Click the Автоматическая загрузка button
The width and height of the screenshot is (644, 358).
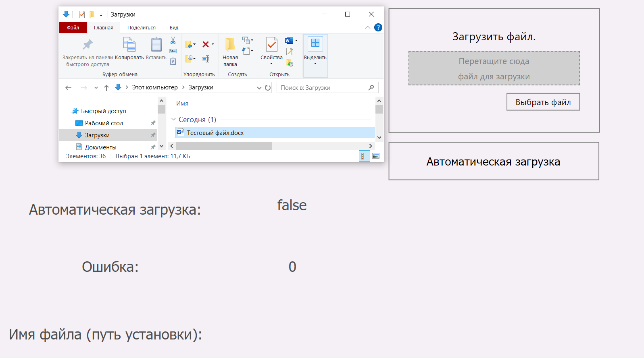click(x=494, y=161)
